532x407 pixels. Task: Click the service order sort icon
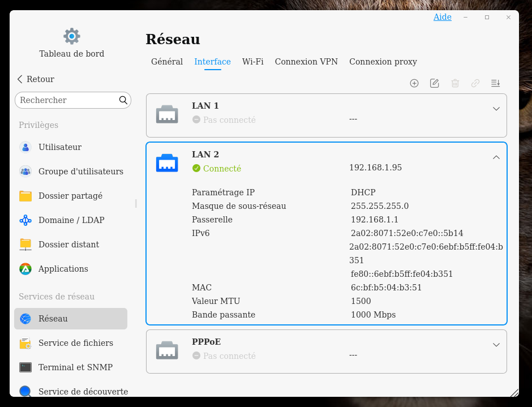coord(496,83)
